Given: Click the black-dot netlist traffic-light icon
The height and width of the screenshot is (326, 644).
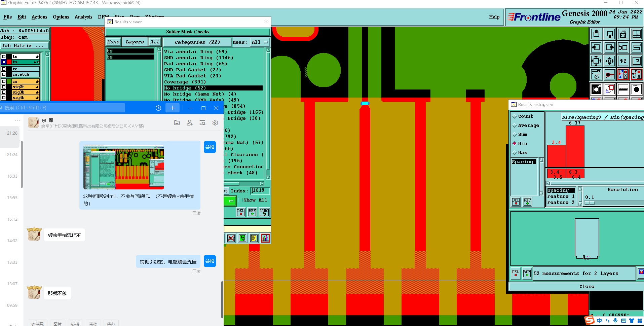Looking at the screenshot, I should click(637, 74).
